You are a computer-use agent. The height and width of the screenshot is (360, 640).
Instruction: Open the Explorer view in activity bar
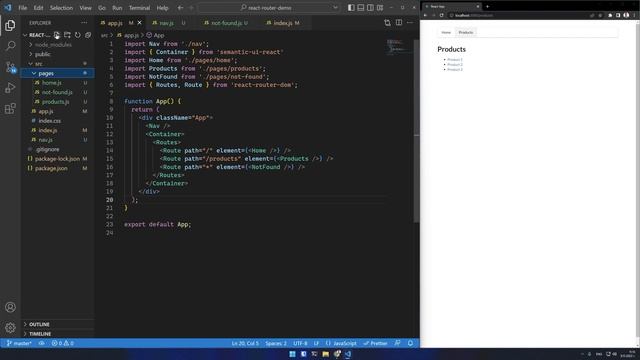point(10,25)
